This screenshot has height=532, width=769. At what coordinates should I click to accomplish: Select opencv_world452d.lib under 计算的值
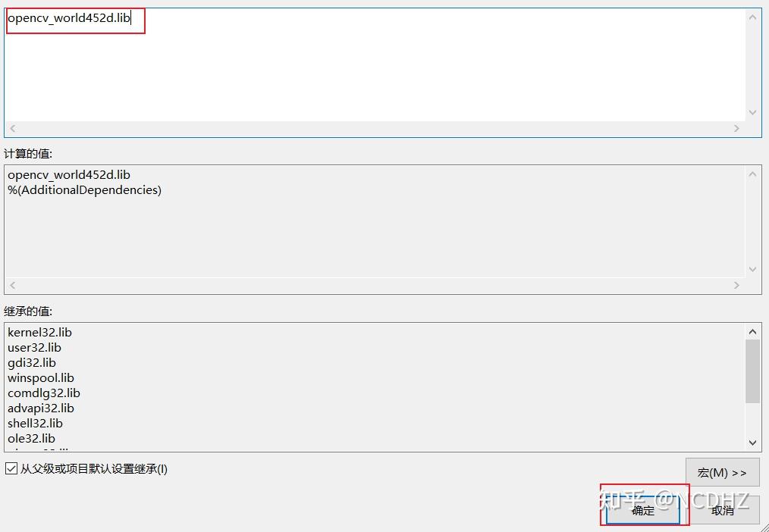68,174
